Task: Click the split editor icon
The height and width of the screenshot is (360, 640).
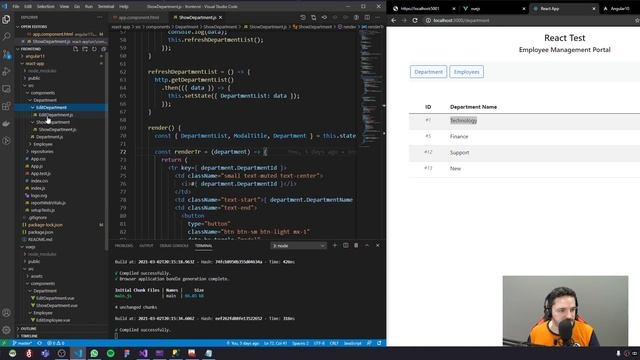Action: click(x=367, y=18)
